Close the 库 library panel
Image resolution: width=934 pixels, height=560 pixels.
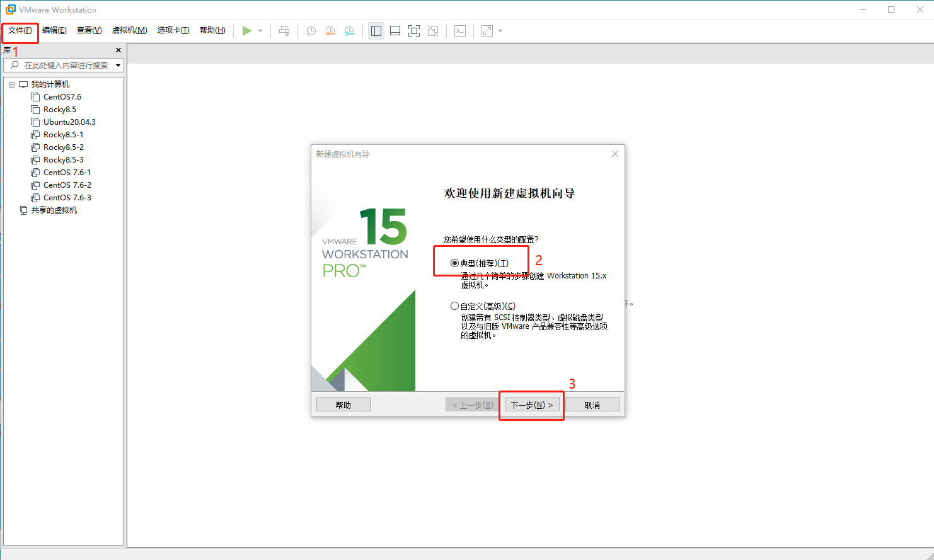[x=118, y=50]
